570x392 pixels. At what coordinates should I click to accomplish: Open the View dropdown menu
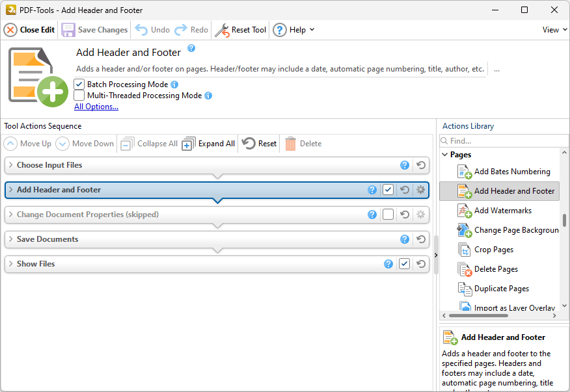[554, 30]
